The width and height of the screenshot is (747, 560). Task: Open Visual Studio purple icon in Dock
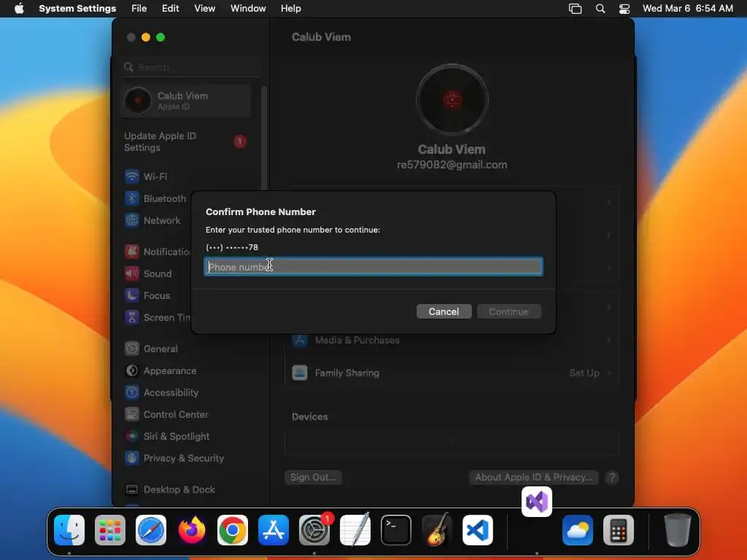[x=537, y=502]
